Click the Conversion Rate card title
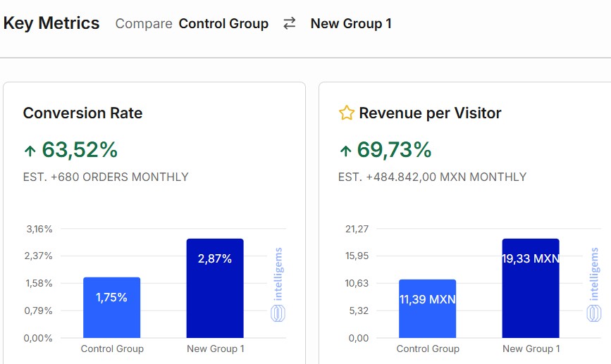 click(82, 113)
